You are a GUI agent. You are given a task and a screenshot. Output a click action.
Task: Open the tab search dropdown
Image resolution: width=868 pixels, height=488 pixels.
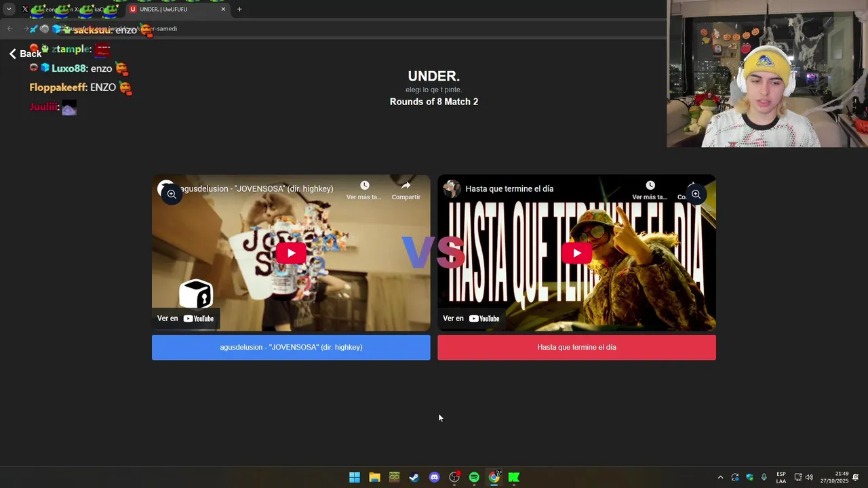tap(9, 9)
